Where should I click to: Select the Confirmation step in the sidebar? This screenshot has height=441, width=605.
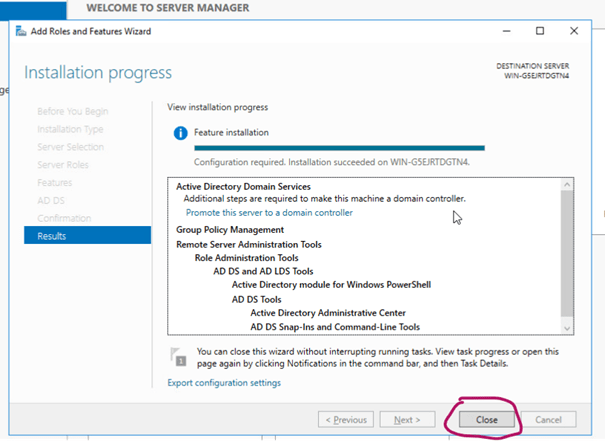point(65,218)
